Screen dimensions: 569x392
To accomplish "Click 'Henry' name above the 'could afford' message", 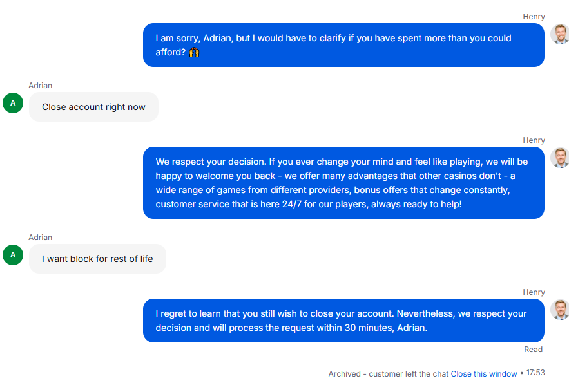I will point(534,17).
